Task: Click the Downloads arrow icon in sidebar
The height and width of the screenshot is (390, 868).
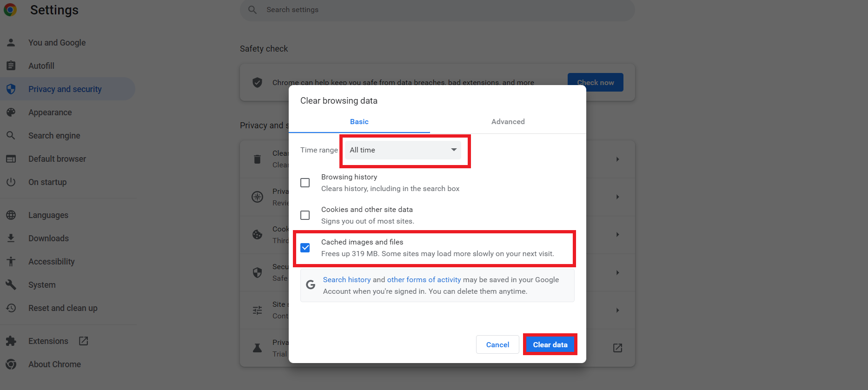Action: click(11, 238)
